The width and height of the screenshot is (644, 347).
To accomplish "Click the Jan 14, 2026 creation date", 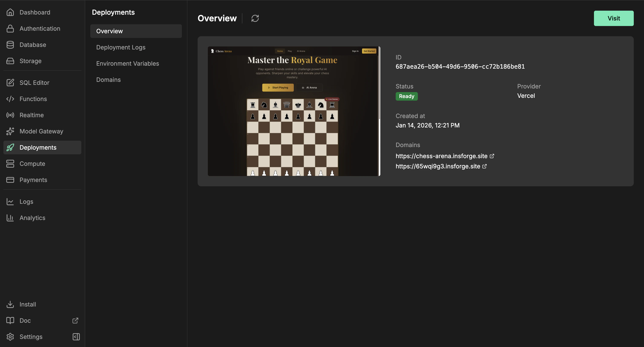I will [x=427, y=125].
